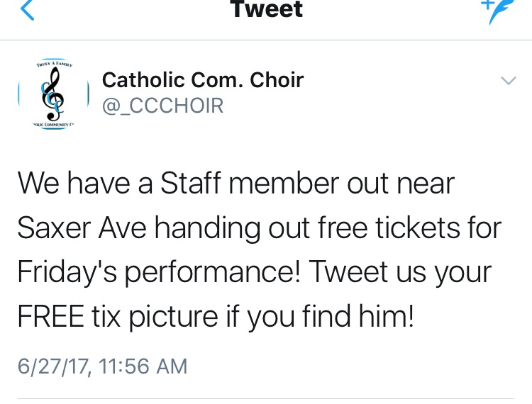The image size is (532, 404).
Task: Open the Catholic Com. Choir display name
Action: 203,80
